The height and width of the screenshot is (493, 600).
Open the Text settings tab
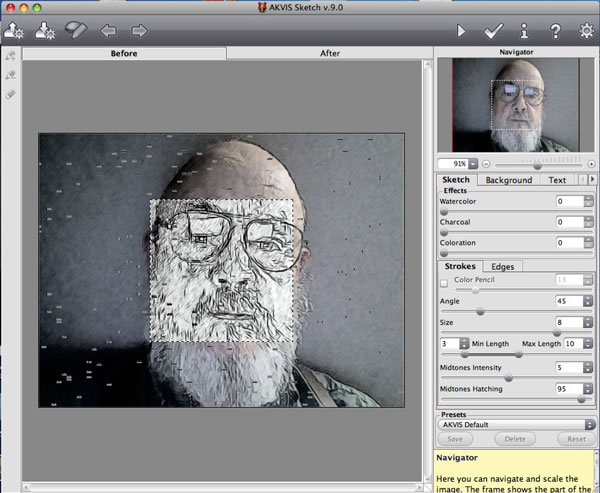(557, 180)
